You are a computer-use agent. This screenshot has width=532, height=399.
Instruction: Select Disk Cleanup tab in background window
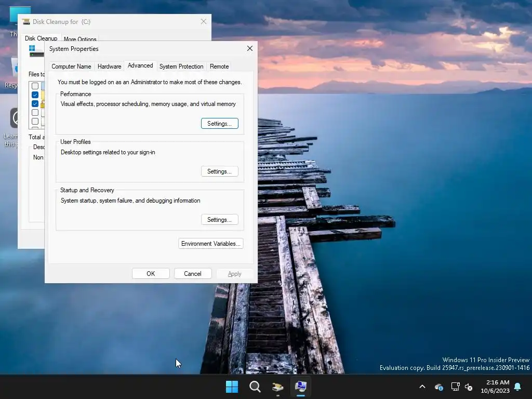pos(41,38)
